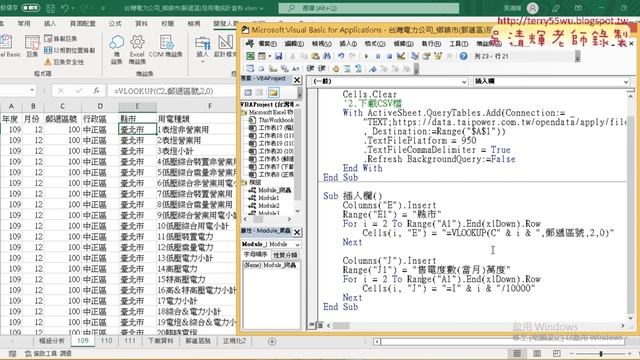Toggle AutoSave switch in Excel title bar
Viewport: 640px width, 360px height.
pyautogui.click(x=30, y=8)
